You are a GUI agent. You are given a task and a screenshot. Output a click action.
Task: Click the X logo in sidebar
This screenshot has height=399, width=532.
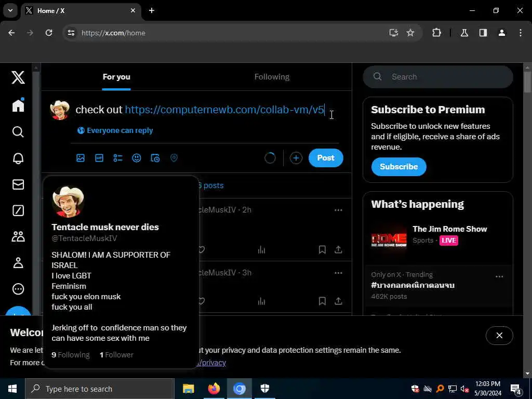(x=18, y=77)
